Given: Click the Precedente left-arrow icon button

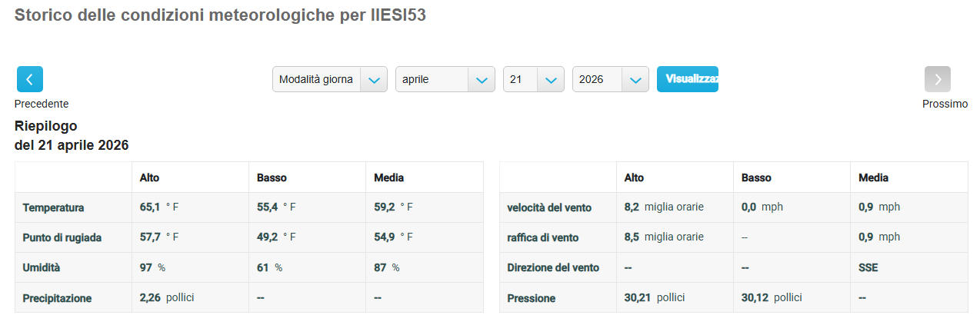Looking at the screenshot, I should [30, 79].
